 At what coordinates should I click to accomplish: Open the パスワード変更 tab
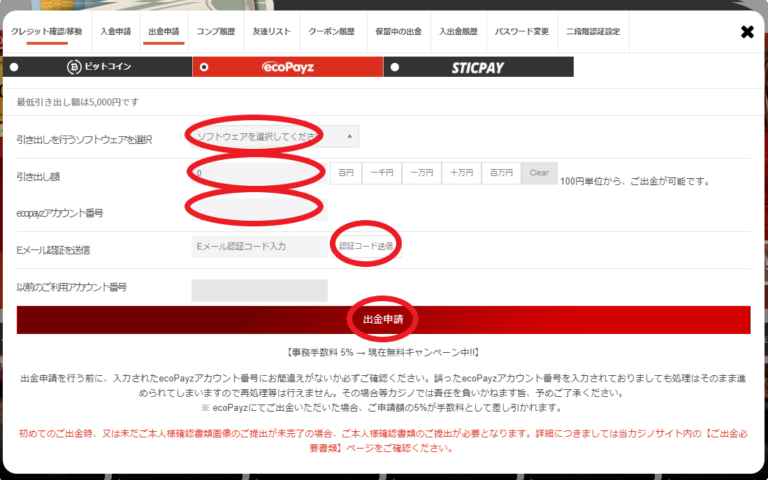pos(522,32)
